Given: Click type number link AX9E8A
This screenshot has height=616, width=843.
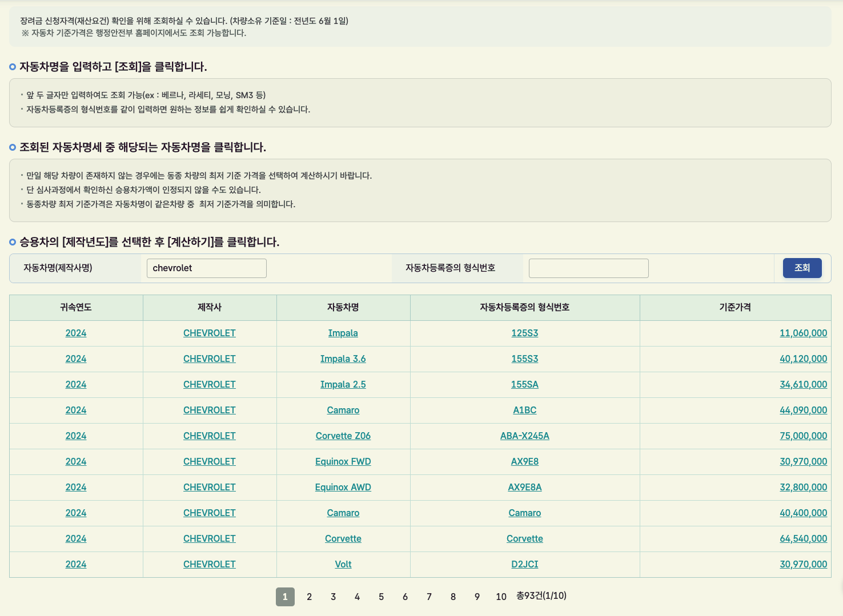Looking at the screenshot, I should click(x=524, y=487).
